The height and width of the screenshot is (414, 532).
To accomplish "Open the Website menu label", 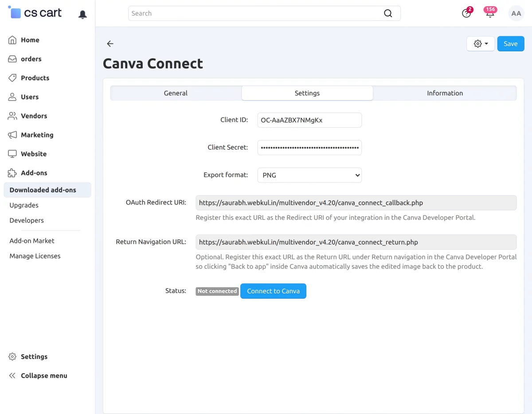I will pos(34,154).
